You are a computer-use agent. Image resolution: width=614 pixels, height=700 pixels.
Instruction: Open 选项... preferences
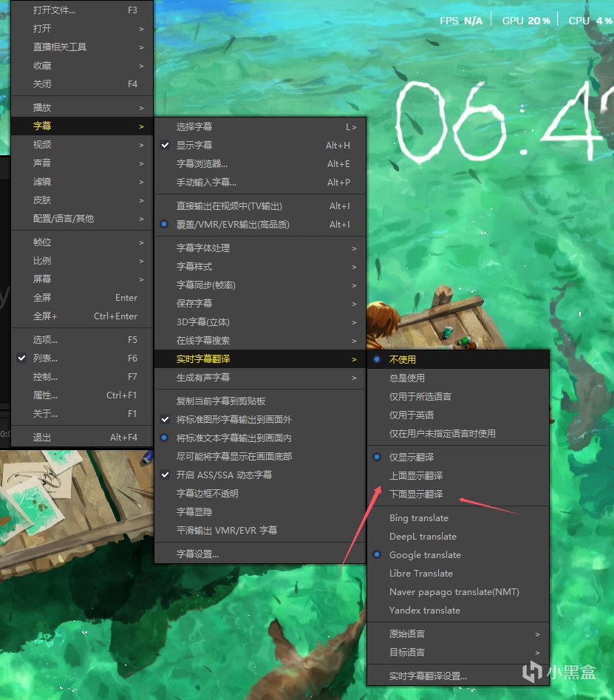click(82, 340)
